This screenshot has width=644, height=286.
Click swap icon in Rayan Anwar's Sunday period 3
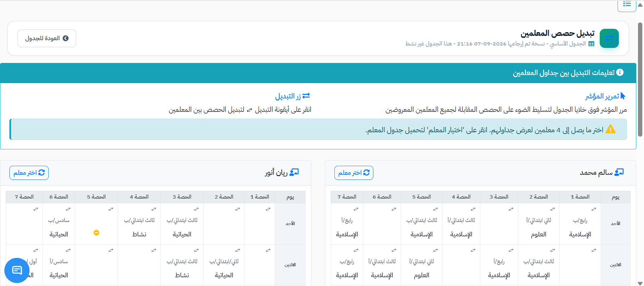(x=196, y=209)
